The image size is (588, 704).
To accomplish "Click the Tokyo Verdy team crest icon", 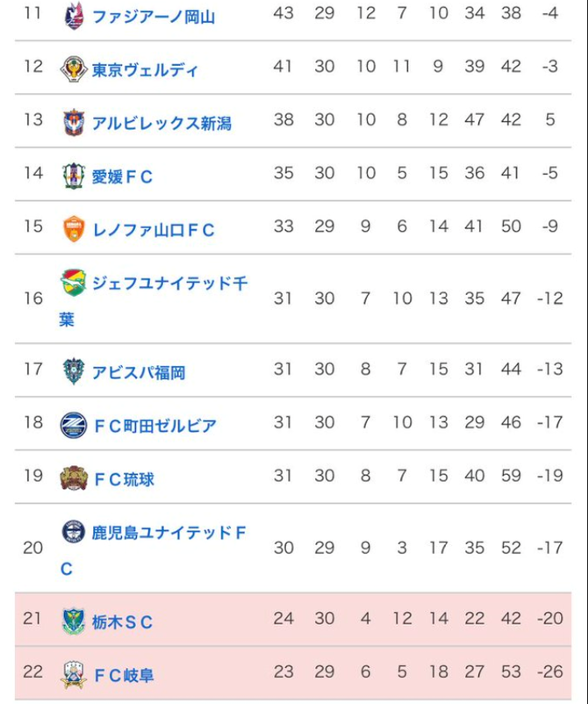I will click(74, 69).
